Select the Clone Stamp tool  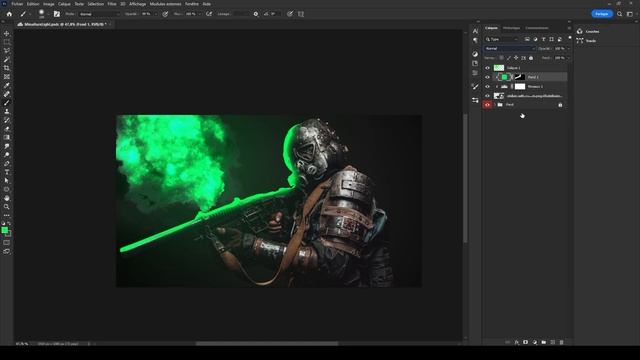point(7,111)
